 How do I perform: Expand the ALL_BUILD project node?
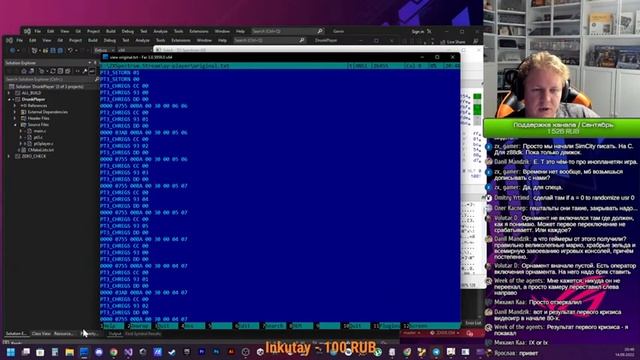(x=9, y=93)
